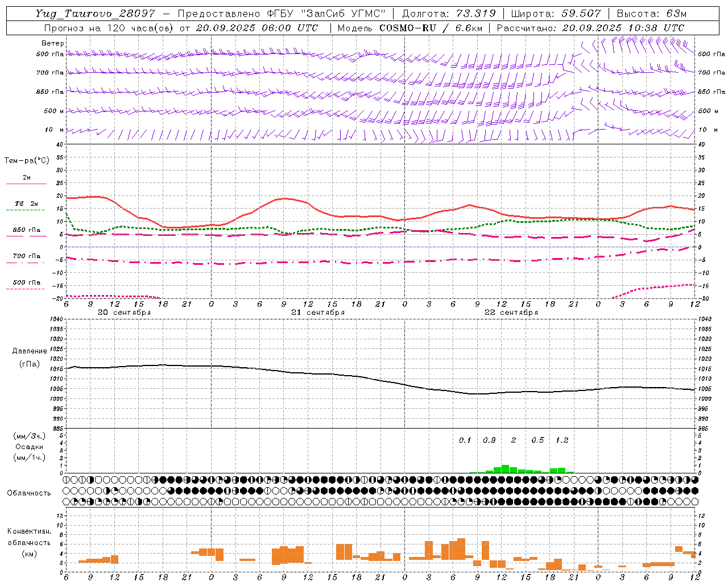Viewport: 728px width, 582px height.
Task: Click the '(км)' convective cloud unit label
Action: pos(30,554)
